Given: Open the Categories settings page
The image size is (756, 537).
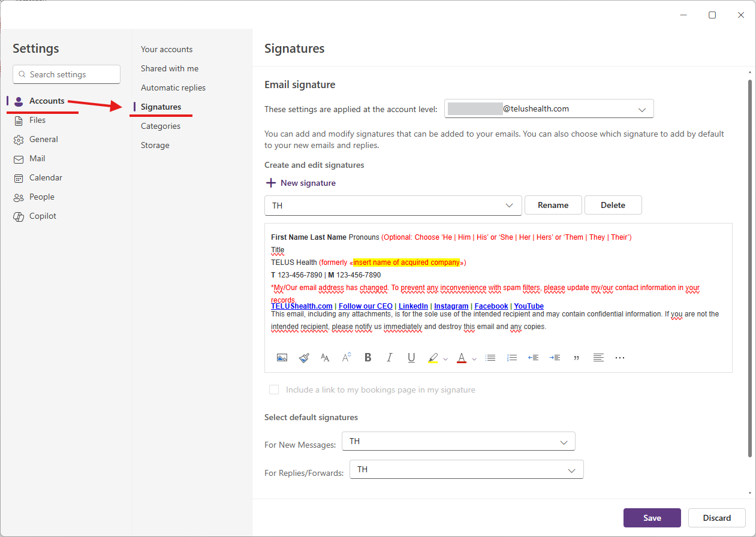Looking at the screenshot, I should (161, 126).
